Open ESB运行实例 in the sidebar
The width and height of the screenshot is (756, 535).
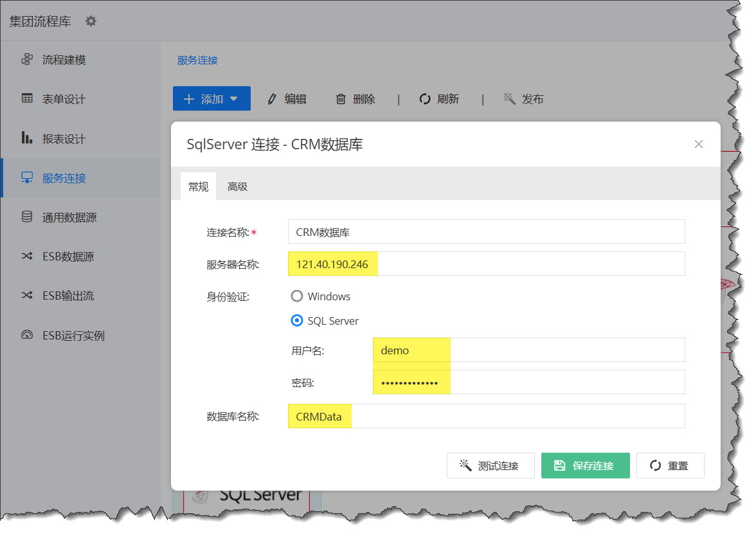tap(73, 336)
